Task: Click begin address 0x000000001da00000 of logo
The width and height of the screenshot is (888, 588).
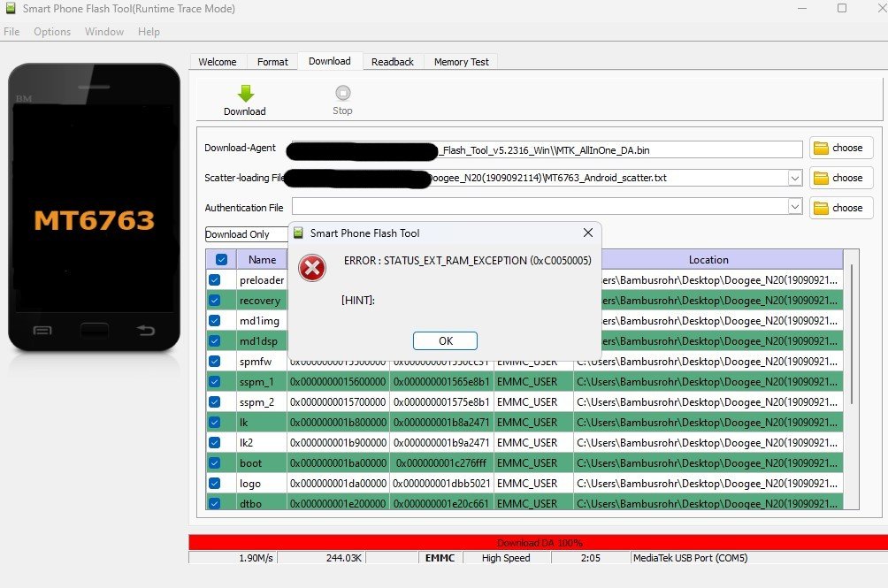Action: tap(338, 484)
